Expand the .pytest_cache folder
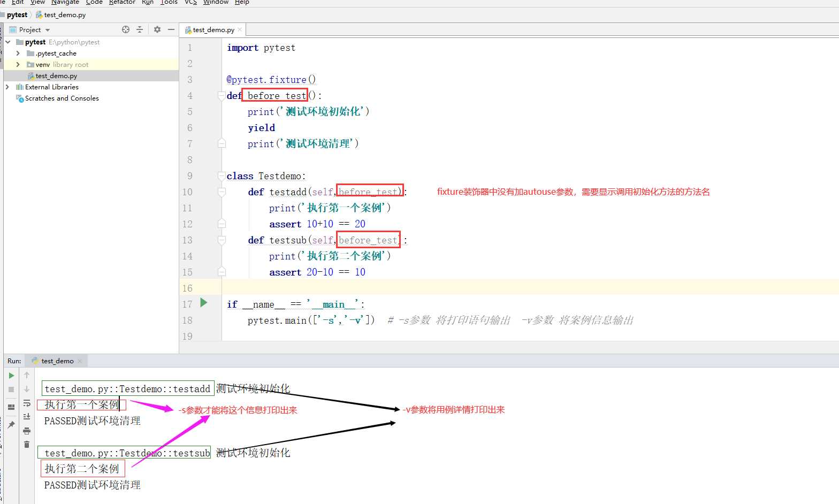The width and height of the screenshot is (839, 504). (x=18, y=54)
